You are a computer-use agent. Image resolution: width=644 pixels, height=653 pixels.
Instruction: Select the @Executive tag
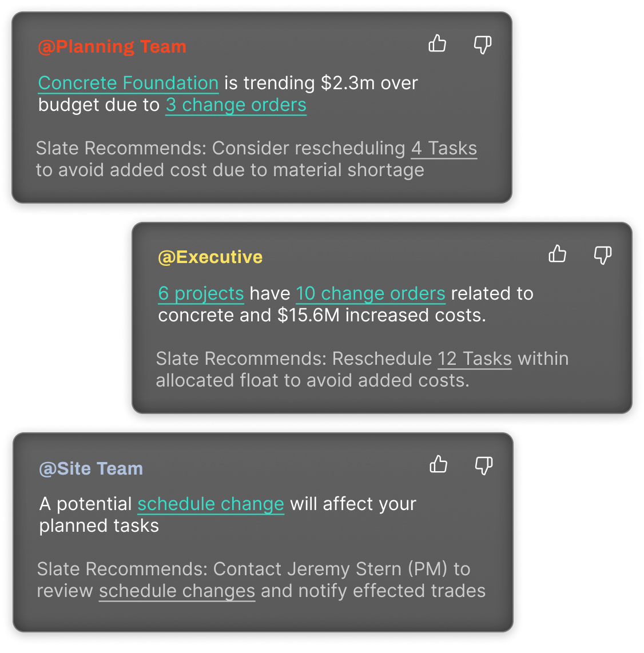tap(210, 257)
